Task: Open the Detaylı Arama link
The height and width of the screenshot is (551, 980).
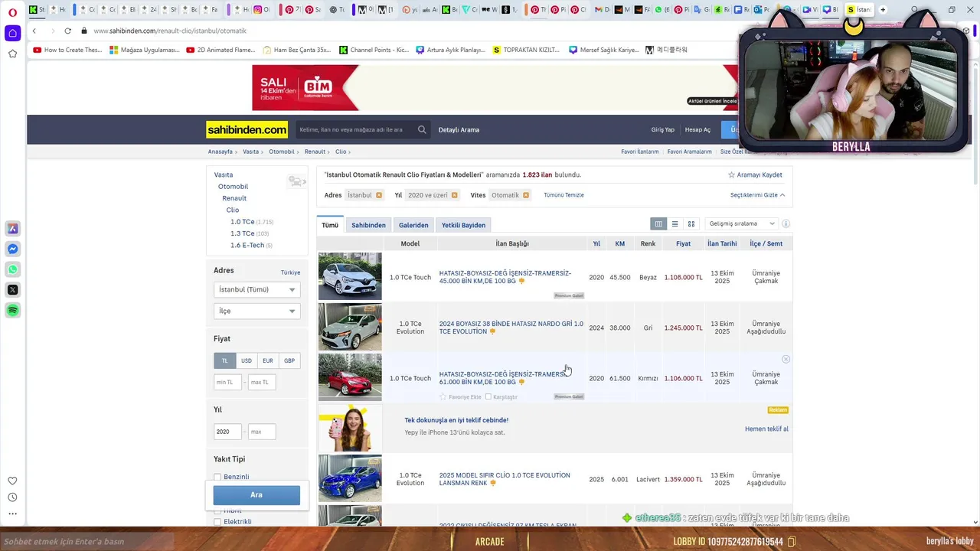Action: coord(459,130)
